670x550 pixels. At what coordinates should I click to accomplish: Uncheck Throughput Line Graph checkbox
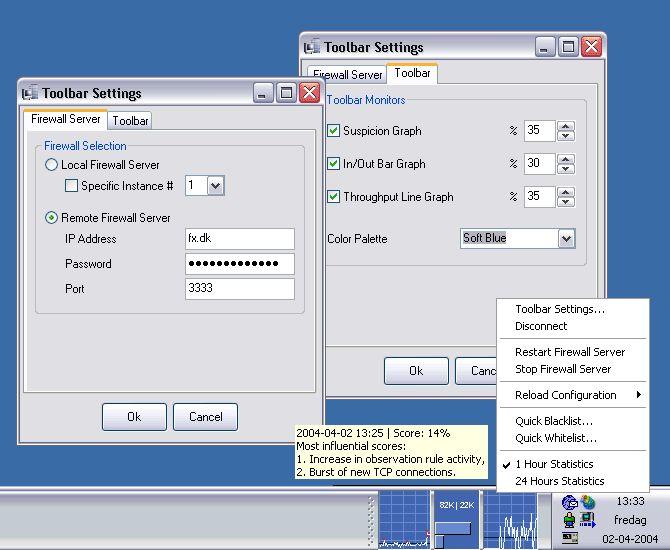pyautogui.click(x=333, y=197)
